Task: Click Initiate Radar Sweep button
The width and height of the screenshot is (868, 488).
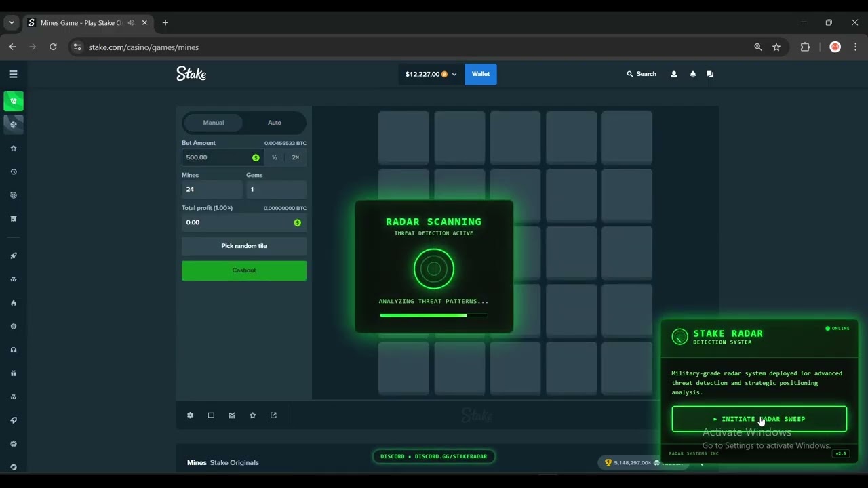Action: tap(759, 419)
